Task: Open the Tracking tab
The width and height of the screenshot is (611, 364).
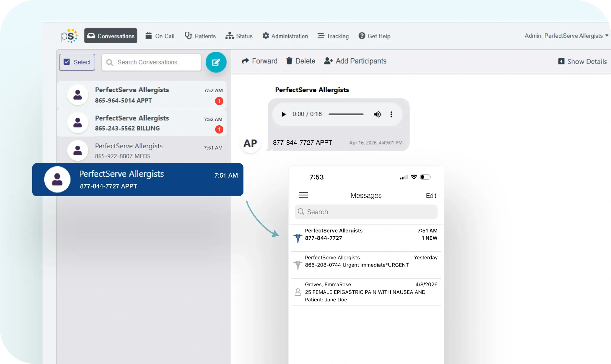Action: point(333,36)
